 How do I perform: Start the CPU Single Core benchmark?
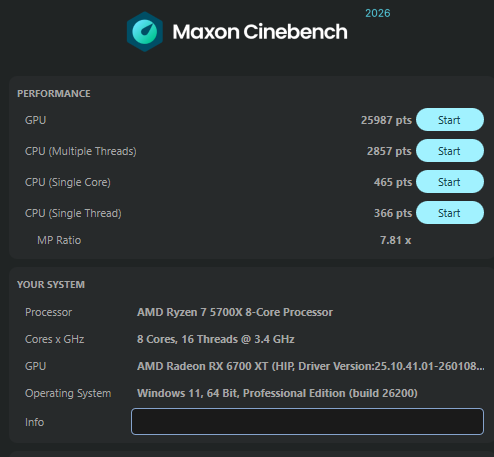[x=450, y=182]
